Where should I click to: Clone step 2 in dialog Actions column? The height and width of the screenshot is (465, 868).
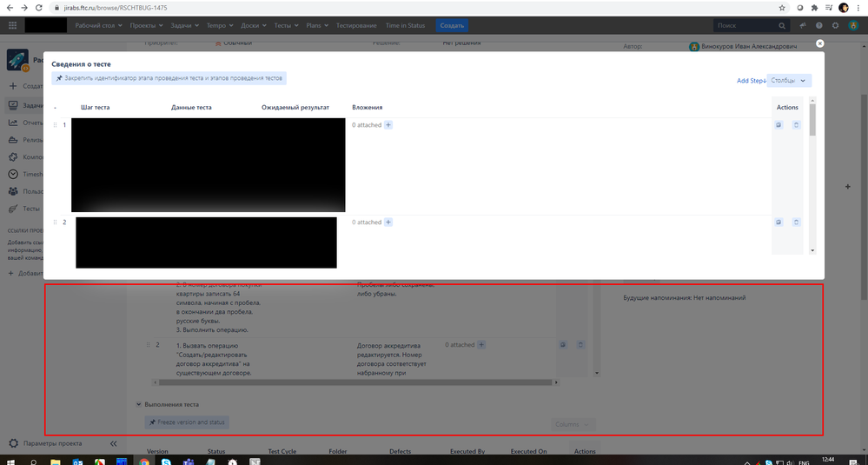[x=779, y=223]
